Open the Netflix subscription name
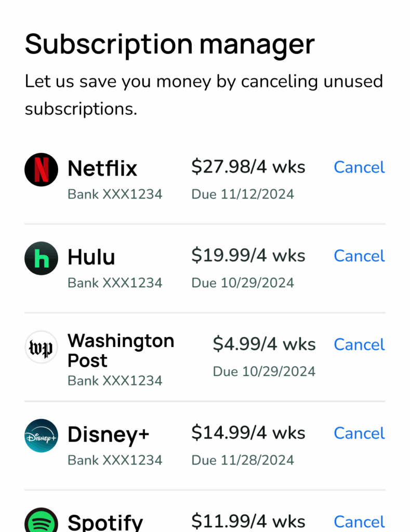The width and height of the screenshot is (410, 532). coord(102,168)
